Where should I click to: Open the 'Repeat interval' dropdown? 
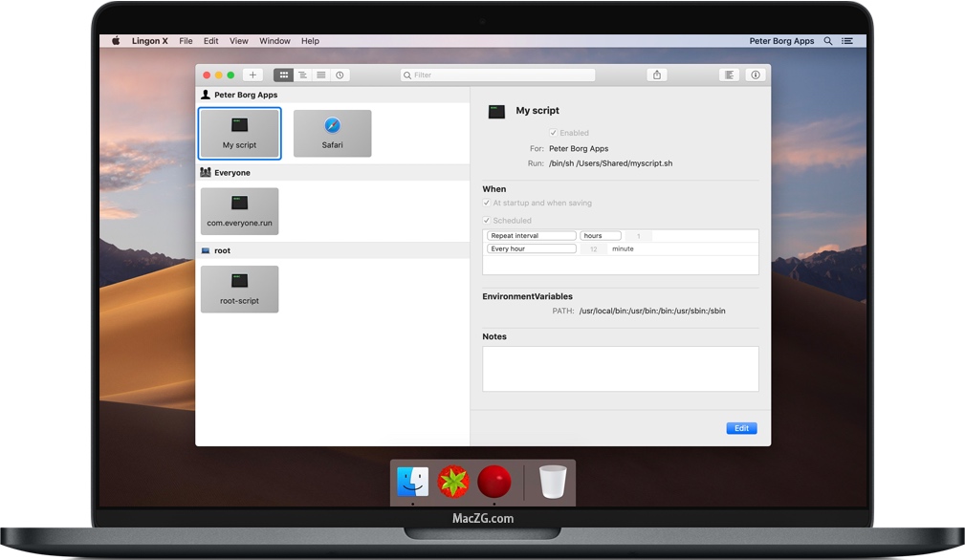[532, 234]
